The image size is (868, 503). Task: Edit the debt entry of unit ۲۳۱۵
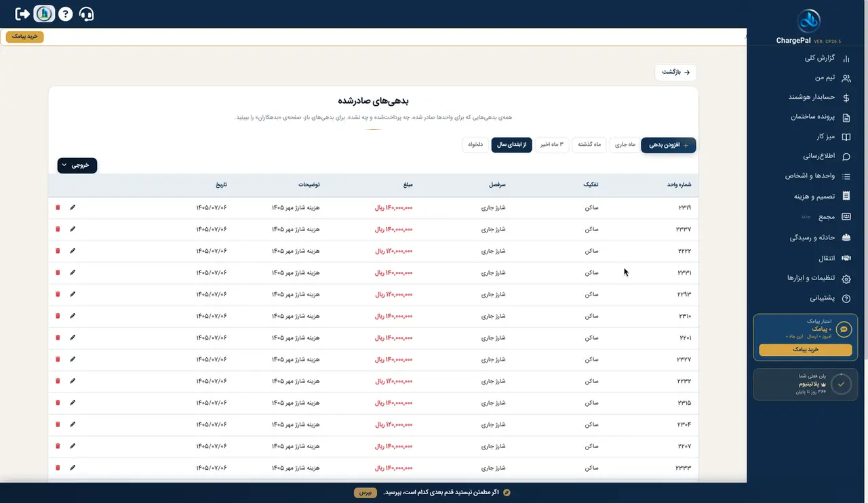(73, 403)
